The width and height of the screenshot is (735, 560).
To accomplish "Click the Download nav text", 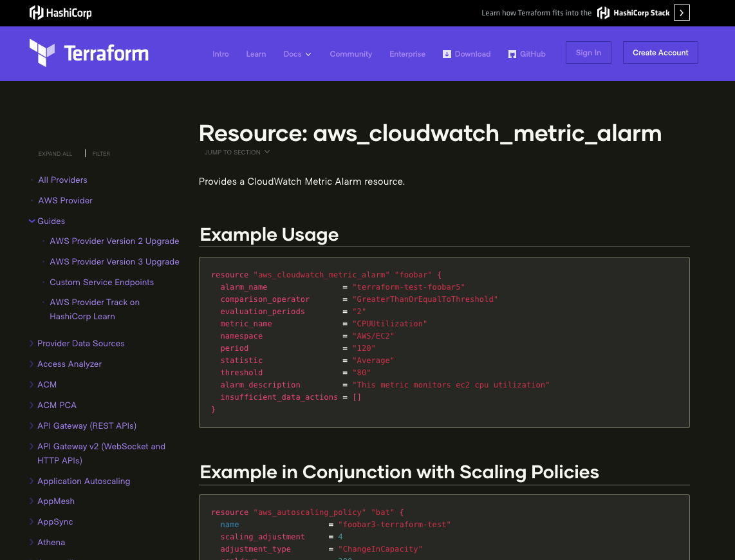I will coord(472,54).
